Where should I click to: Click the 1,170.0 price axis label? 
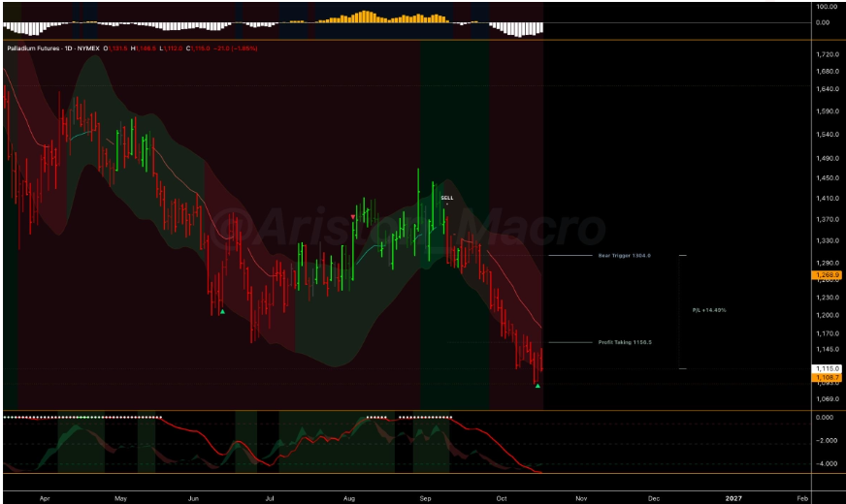tap(828, 333)
